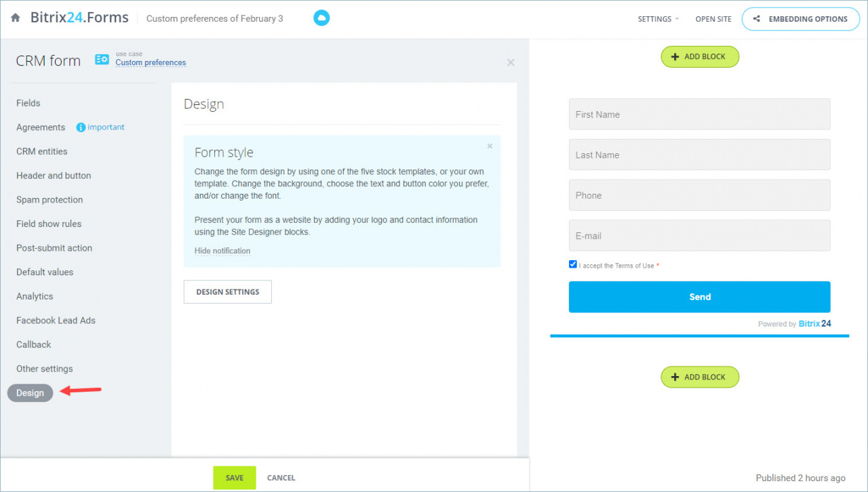
Task: Click the share icon in Embedding Options
Action: tap(757, 19)
